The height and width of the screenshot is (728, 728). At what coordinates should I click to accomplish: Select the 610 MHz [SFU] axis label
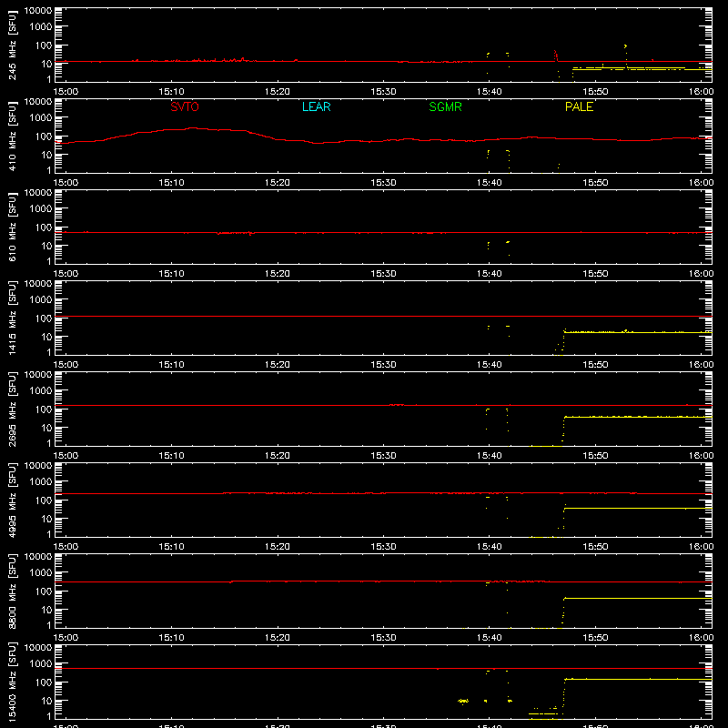pyautogui.click(x=13, y=227)
